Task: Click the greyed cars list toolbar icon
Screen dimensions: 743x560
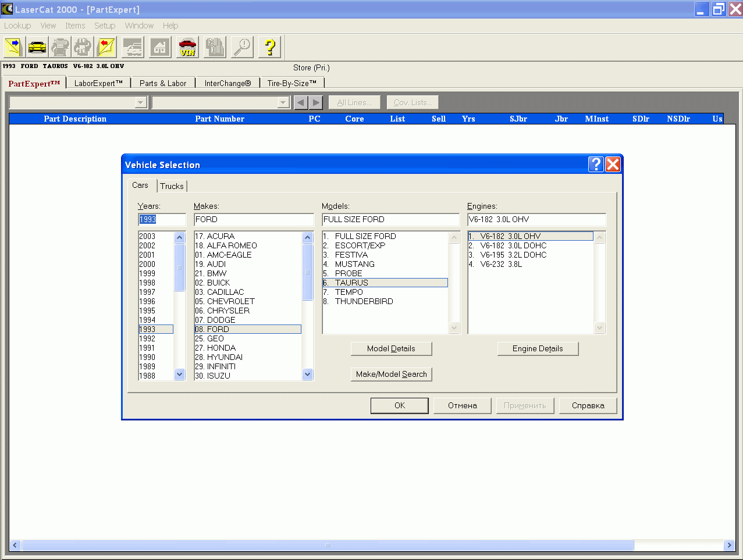Action: tap(133, 47)
